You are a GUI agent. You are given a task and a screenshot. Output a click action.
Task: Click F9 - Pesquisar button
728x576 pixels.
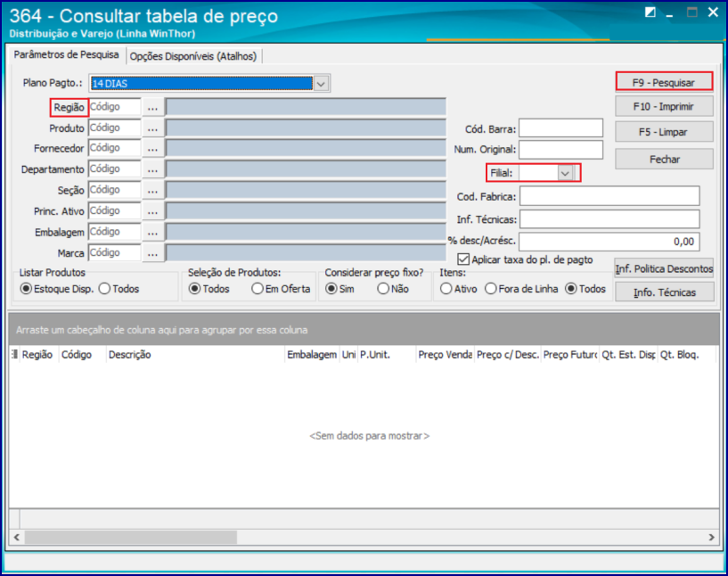(x=664, y=82)
